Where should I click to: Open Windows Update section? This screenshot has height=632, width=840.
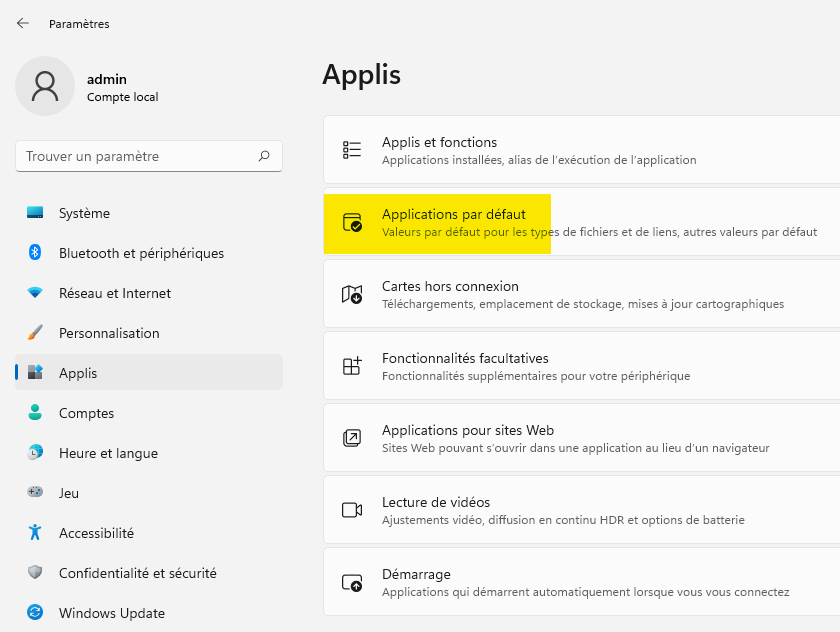click(111, 613)
